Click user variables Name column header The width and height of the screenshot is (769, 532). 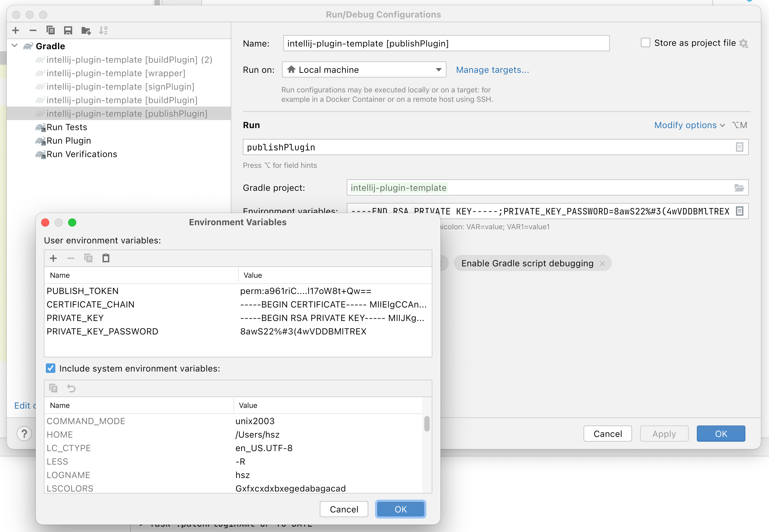click(141, 275)
